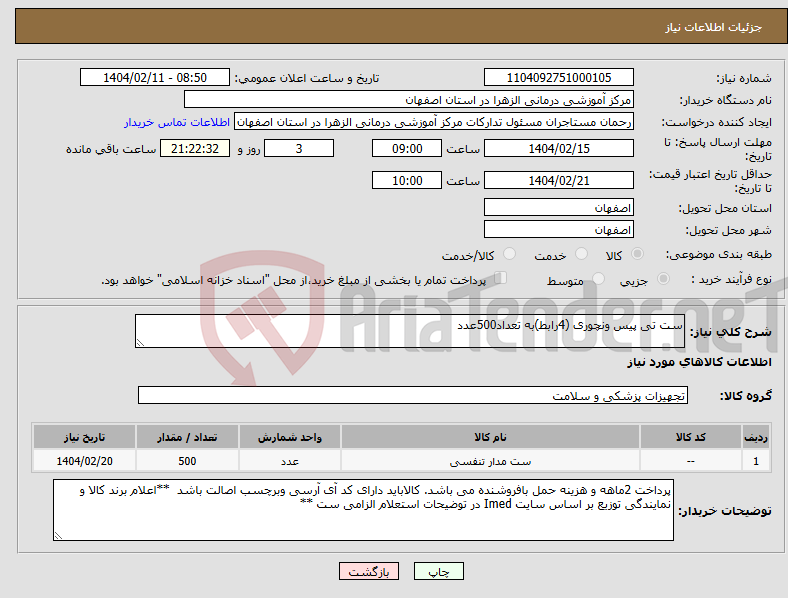Click the جزئیات اطلاعات نیاز page header
Viewport: 788px width, 598px height.
pyautogui.click(x=713, y=27)
